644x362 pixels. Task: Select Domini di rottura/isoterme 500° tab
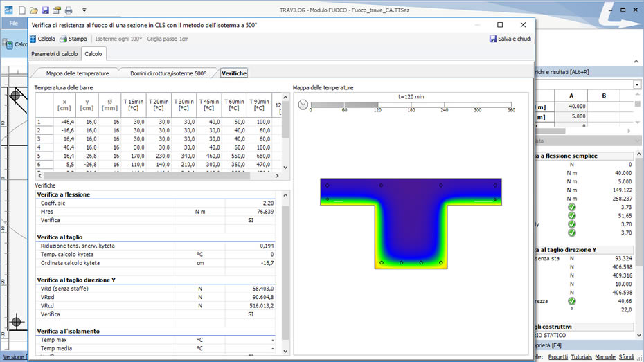coord(168,73)
